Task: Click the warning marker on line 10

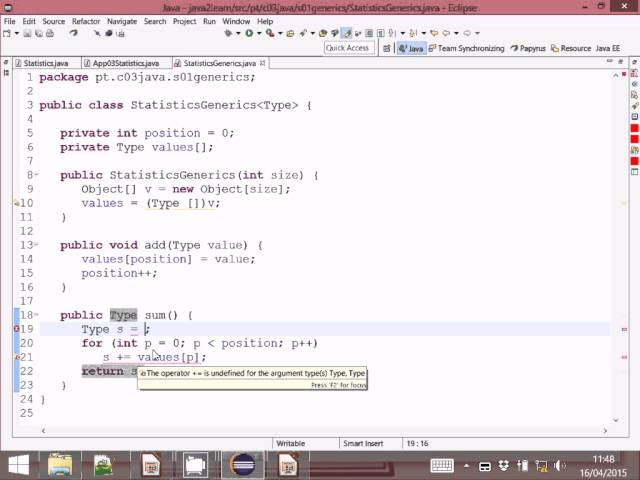Action: pos(16,203)
